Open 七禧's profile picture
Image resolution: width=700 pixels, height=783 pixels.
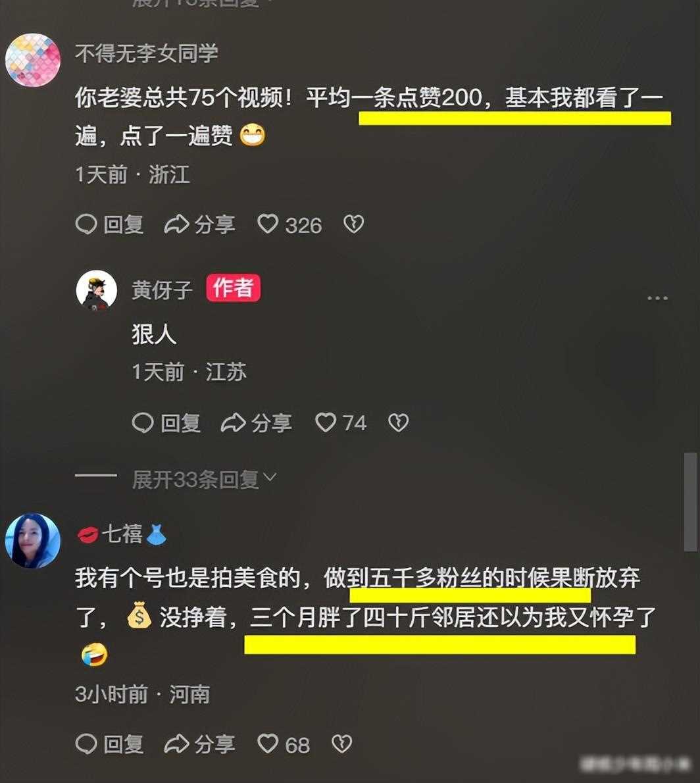(x=33, y=541)
